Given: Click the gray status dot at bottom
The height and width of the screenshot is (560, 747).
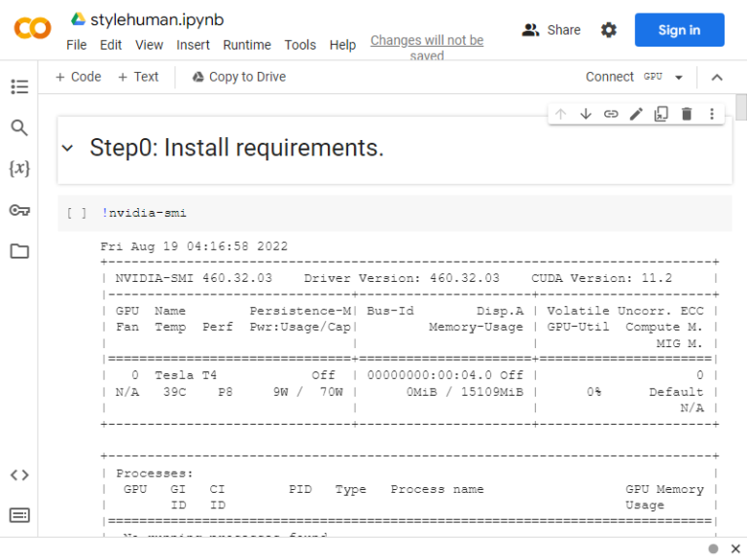Looking at the screenshot, I should click(x=713, y=548).
